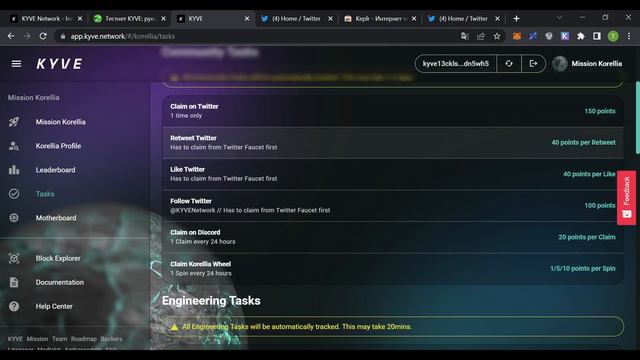Go back with the browser back arrow
The image size is (640, 360).
[x=11, y=36]
